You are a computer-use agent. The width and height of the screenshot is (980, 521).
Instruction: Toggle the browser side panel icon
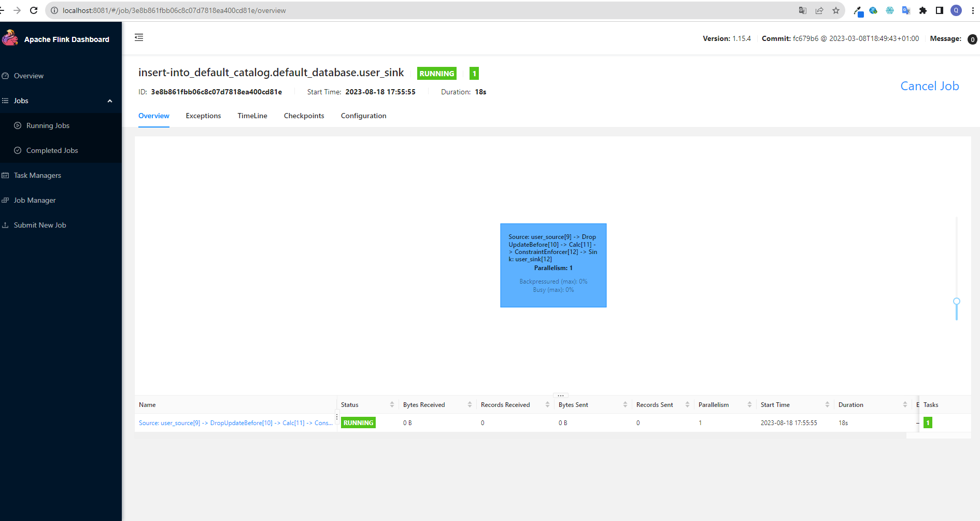point(939,10)
